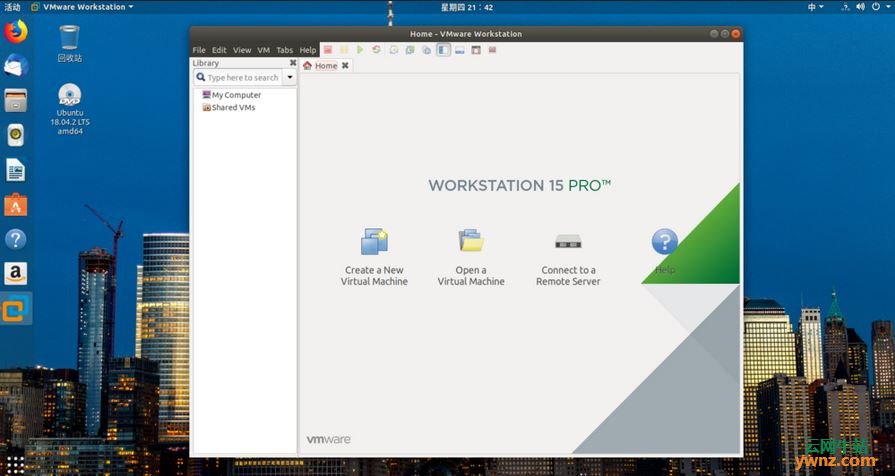Click the Unity mode toolbar icon

(492, 50)
